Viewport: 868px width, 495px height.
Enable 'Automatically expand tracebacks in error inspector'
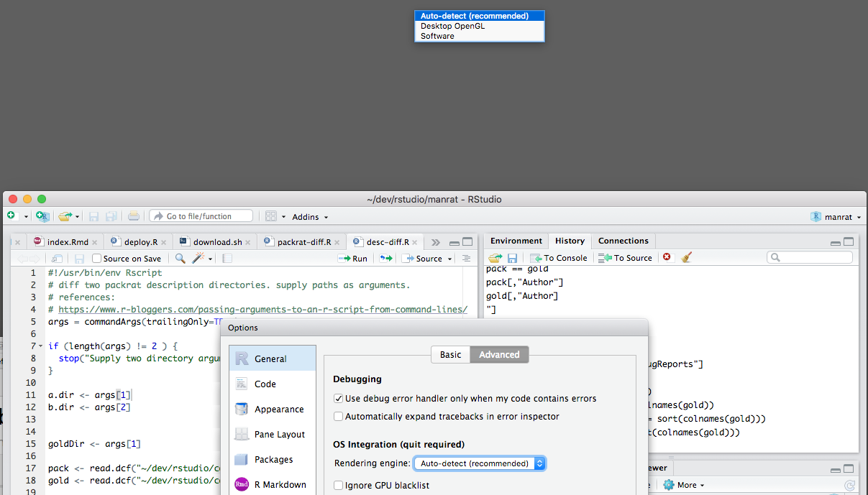pyautogui.click(x=338, y=416)
